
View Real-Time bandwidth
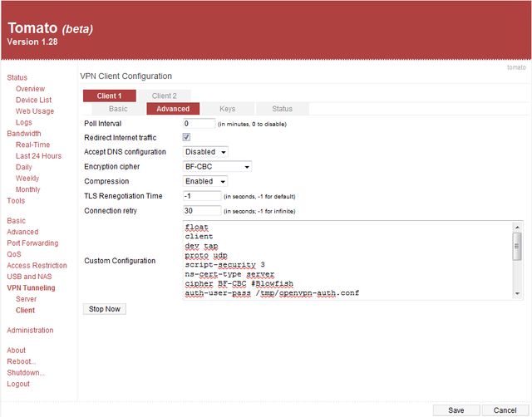pos(33,145)
